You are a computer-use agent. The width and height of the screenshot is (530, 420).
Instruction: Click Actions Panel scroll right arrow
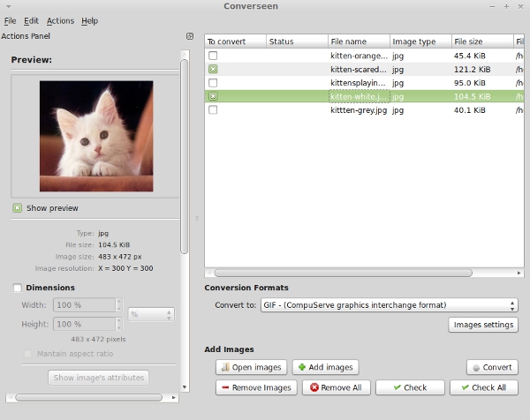173,397
